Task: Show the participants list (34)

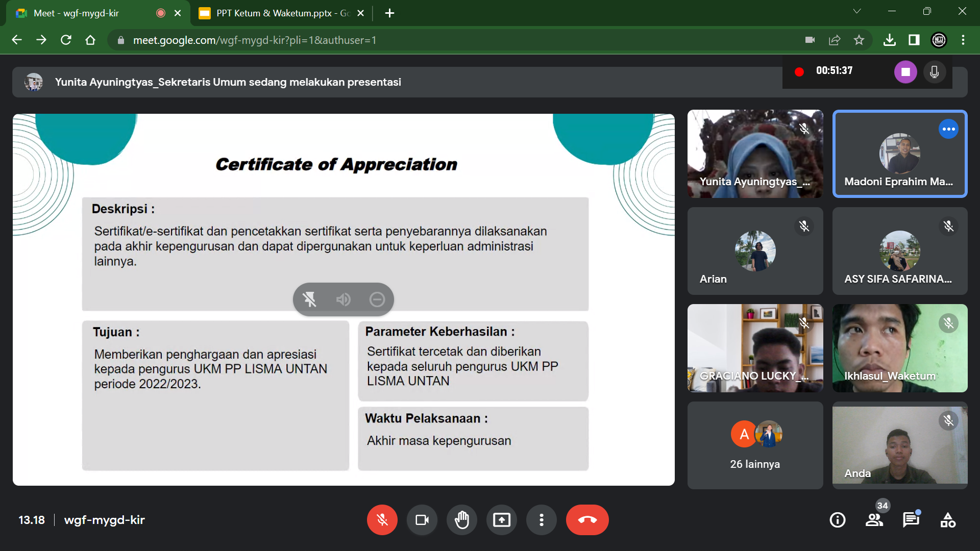Action: [x=874, y=520]
